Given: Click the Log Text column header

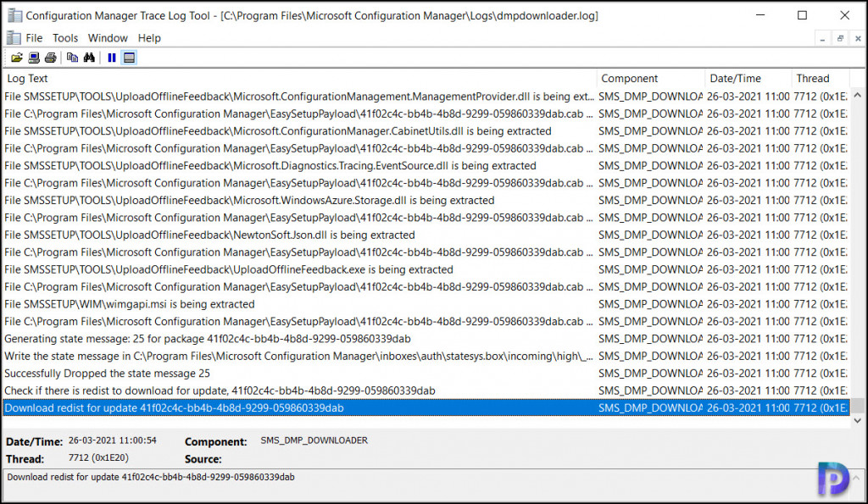Looking at the screenshot, I should [299, 79].
